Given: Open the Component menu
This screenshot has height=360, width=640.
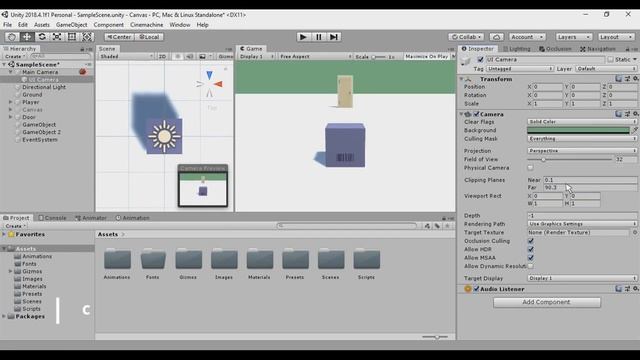Looking at the screenshot, I should (x=109, y=25).
